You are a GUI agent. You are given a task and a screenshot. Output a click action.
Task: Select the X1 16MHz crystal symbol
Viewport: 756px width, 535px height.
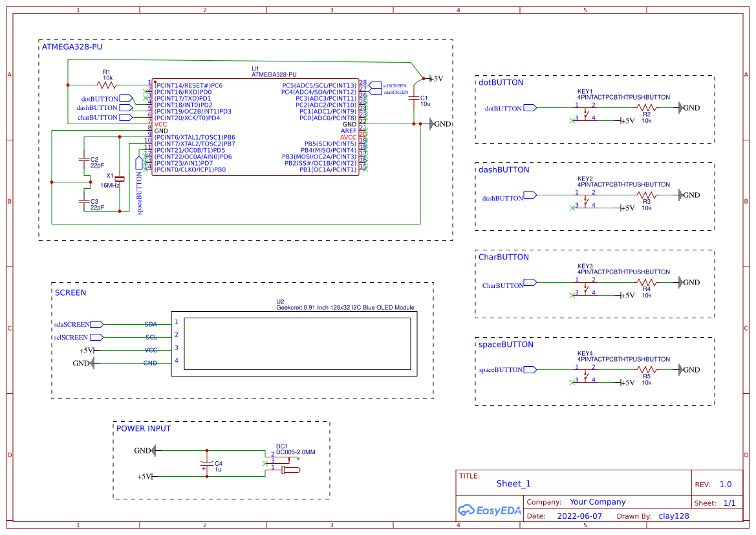(x=120, y=179)
